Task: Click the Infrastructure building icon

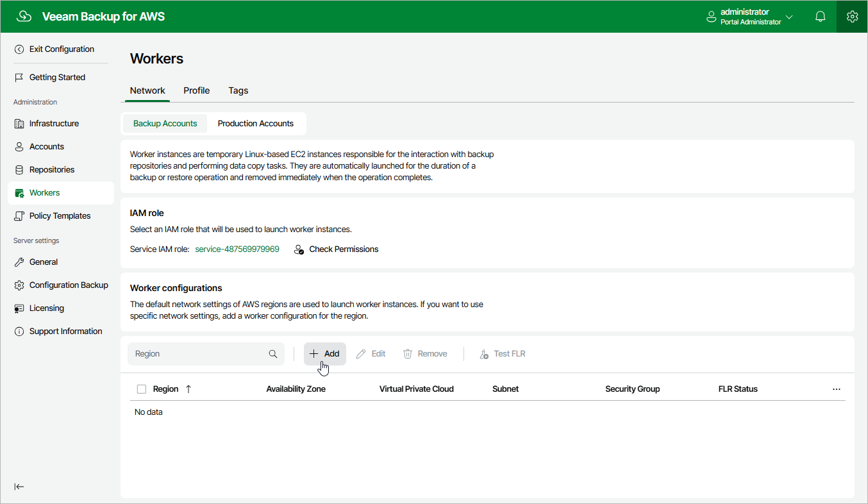Action: point(19,124)
